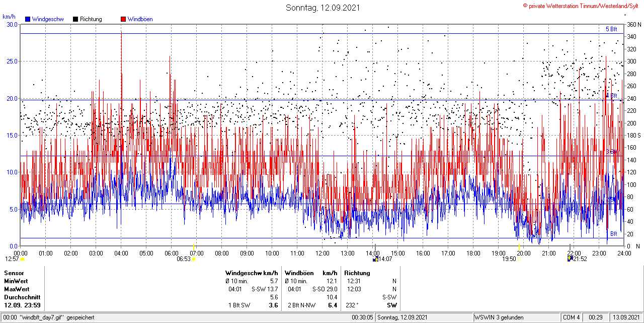Click the 12:03 direction time entry

pos(354,289)
